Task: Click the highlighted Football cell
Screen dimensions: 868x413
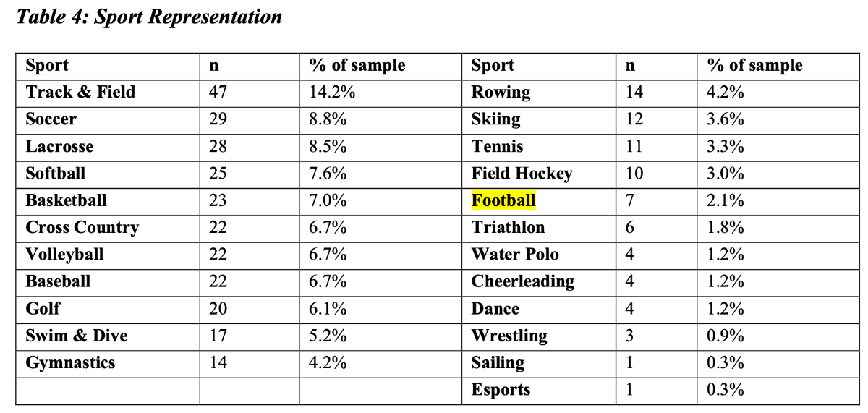Action: point(503,200)
